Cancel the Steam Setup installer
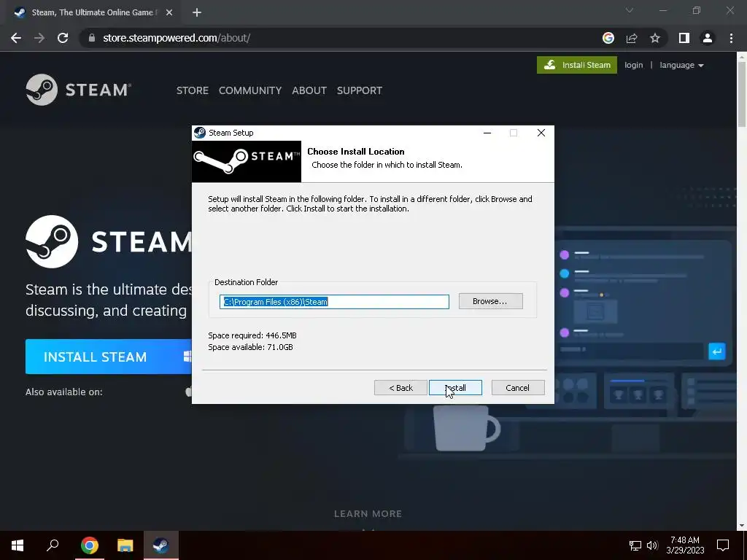Screen dimensions: 747x560 tap(517, 388)
